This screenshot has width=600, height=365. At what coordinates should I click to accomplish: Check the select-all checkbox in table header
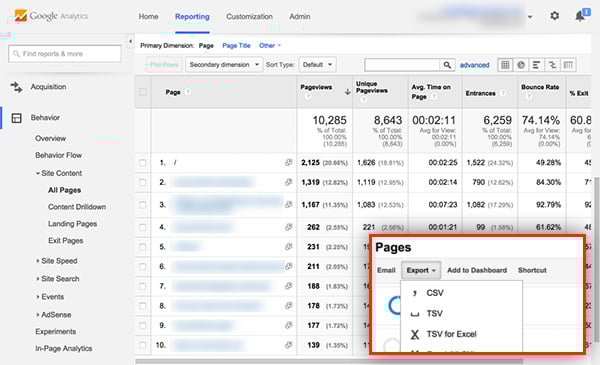tap(143, 92)
